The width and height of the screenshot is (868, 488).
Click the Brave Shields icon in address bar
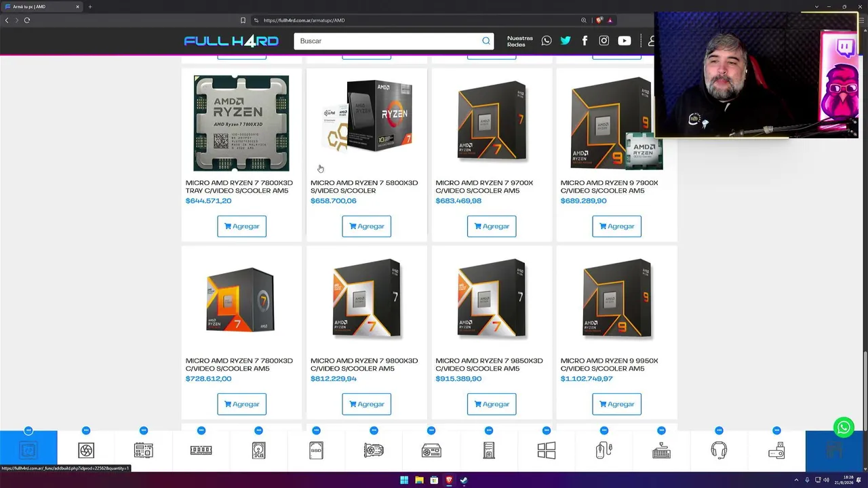click(x=599, y=20)
